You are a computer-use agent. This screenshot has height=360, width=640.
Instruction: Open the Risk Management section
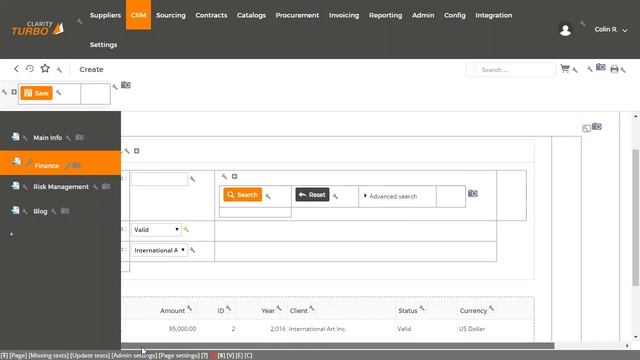[x=61, y=187]
